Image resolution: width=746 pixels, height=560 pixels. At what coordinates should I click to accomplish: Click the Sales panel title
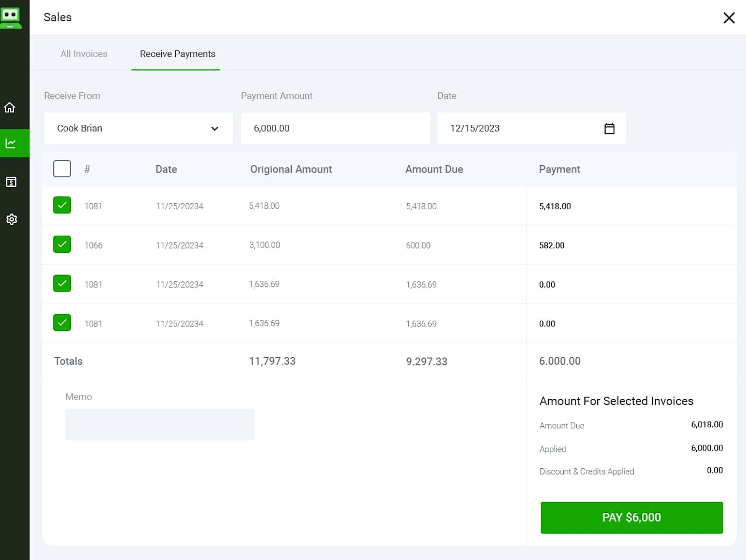58,17
